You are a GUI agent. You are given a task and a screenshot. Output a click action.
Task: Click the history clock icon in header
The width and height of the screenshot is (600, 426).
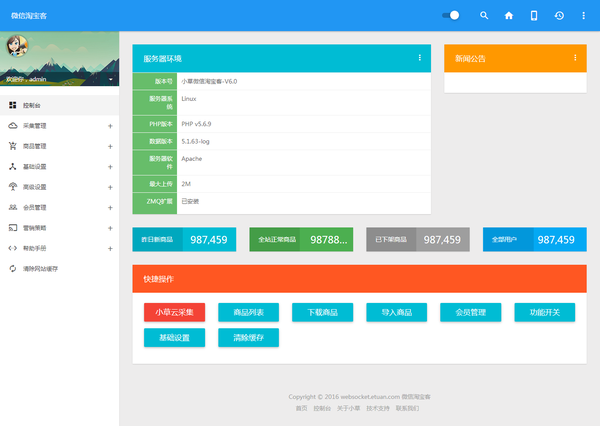click(559, 16)
